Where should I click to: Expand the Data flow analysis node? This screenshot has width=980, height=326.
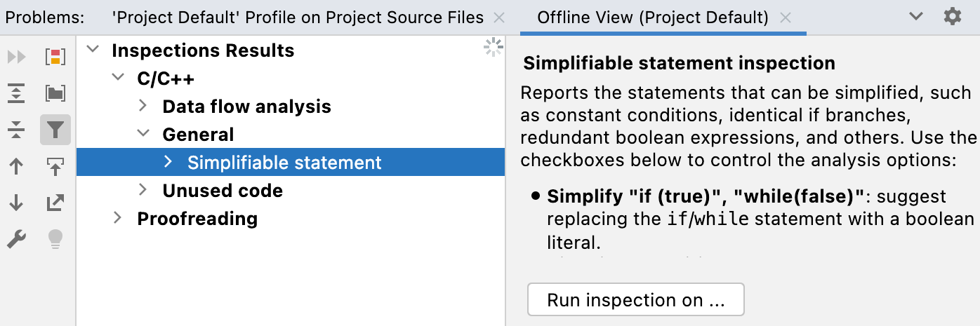(143, 106)
